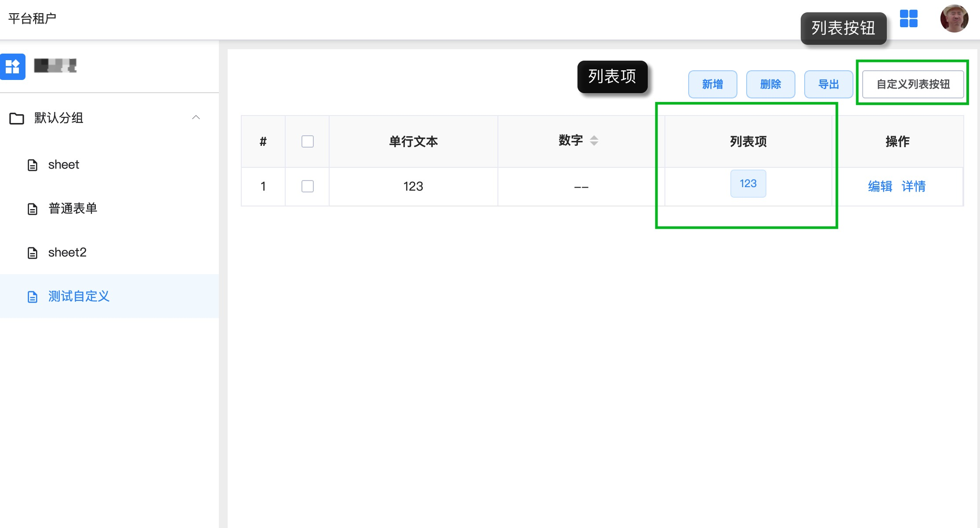Click the 删除 button
The height and width of the screenshot is (528, 980).
770,84
